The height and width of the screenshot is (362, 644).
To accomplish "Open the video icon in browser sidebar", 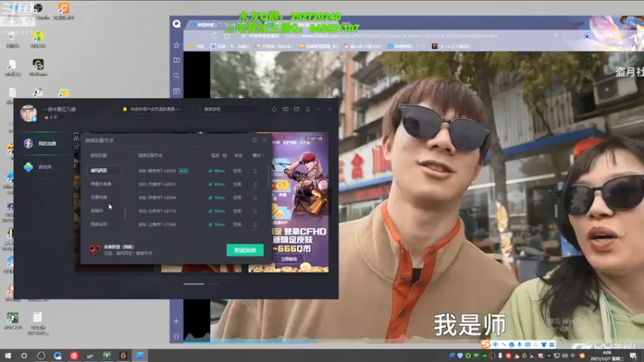I will (x=176, y=91).
